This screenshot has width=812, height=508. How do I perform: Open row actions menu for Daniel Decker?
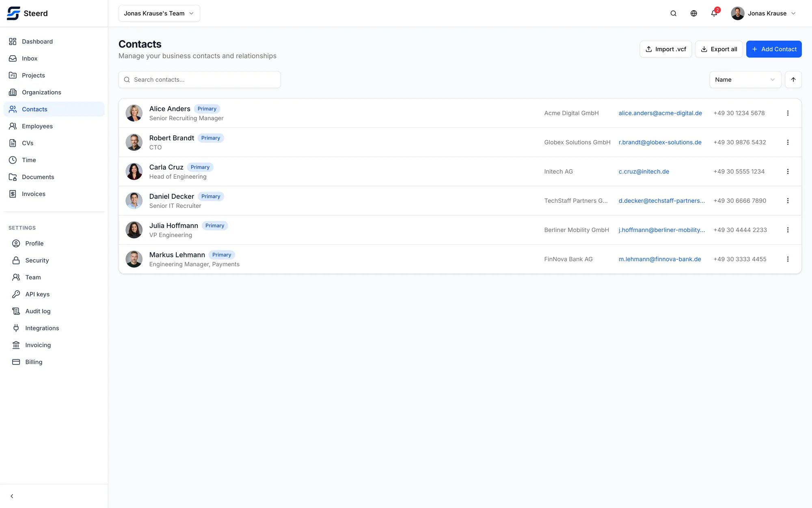[788, 201]
